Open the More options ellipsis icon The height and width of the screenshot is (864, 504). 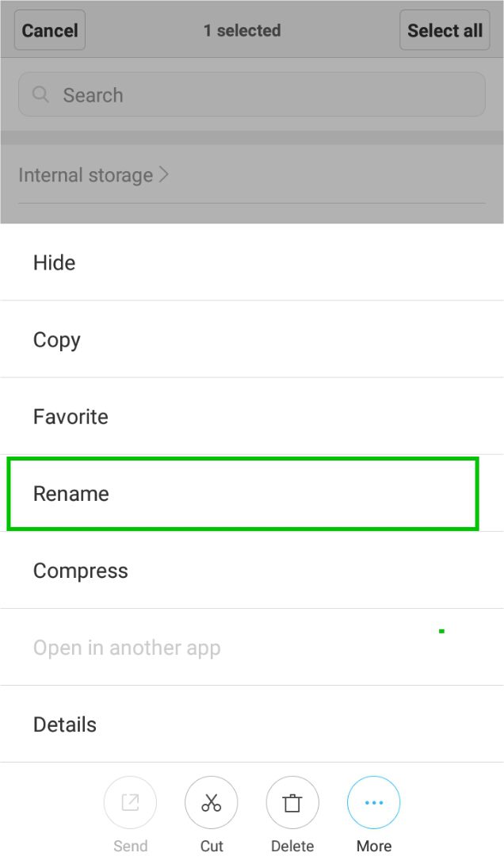tap(373, 802)
